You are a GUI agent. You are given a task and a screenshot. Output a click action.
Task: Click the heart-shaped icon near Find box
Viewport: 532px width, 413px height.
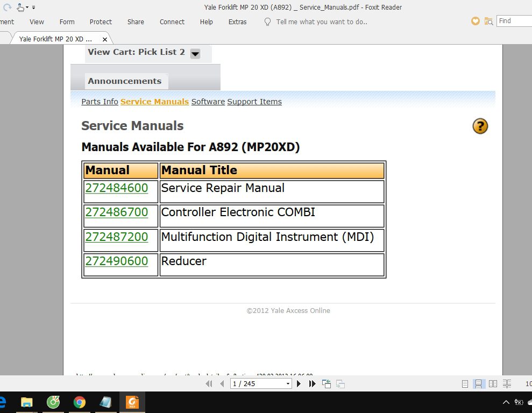475,21
